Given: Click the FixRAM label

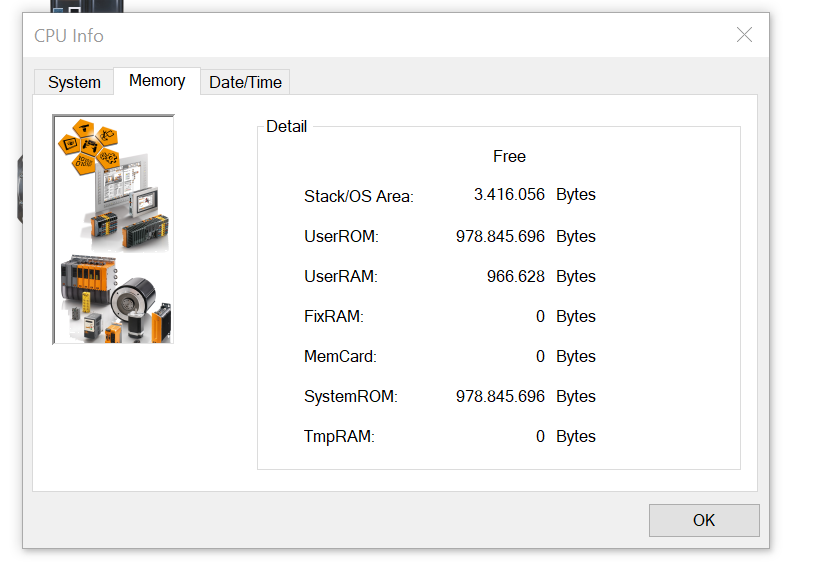Looking at the screenshot, I should point(333,316).
